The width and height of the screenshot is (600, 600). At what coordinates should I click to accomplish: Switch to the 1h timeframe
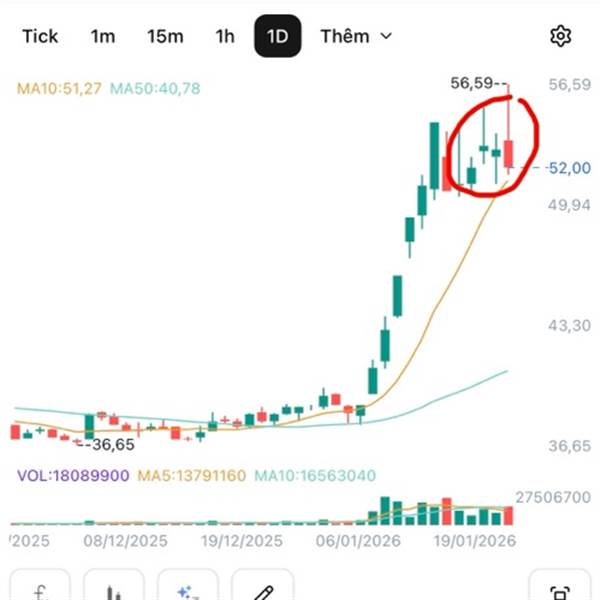coord(225,37)
